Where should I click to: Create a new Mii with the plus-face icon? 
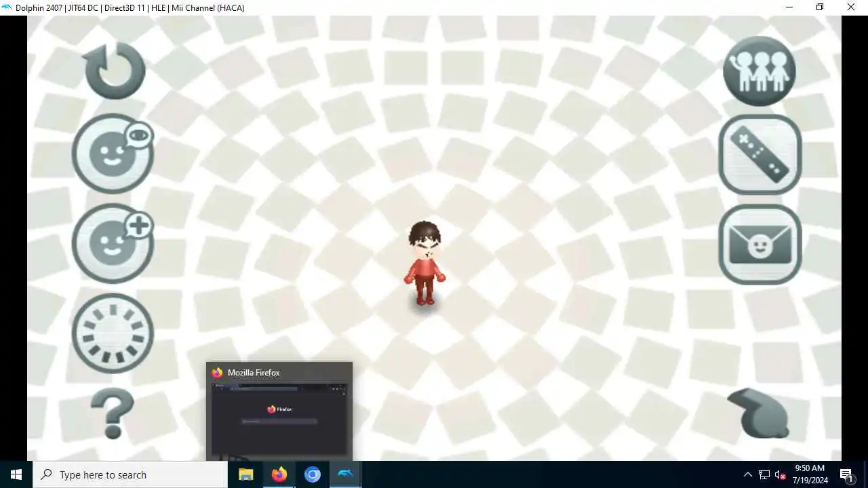(113, 243)
